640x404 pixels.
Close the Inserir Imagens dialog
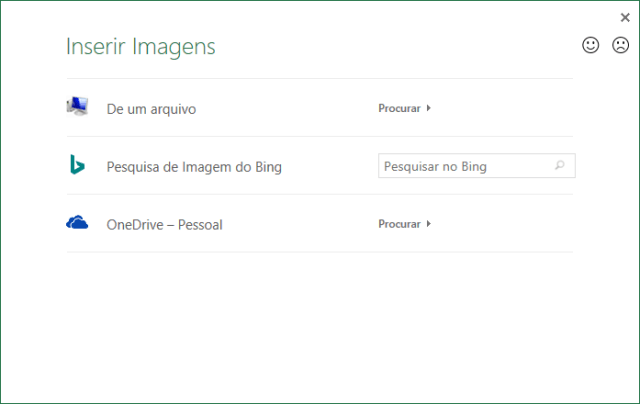(x=625, y=16)
